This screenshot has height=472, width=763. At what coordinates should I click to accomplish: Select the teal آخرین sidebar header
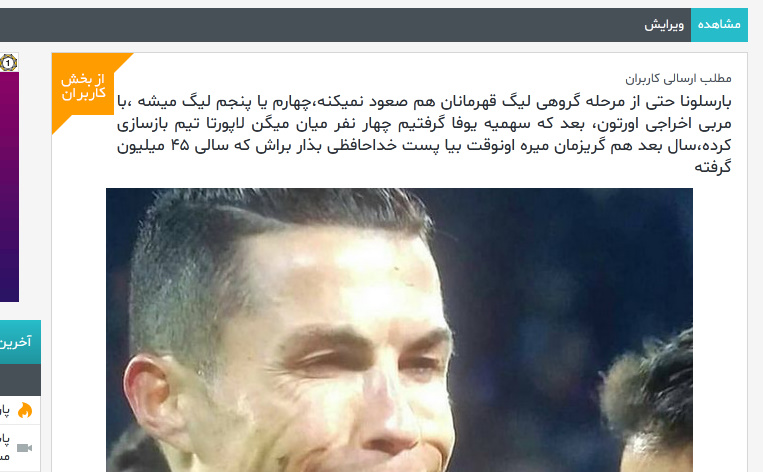(20, 342)
